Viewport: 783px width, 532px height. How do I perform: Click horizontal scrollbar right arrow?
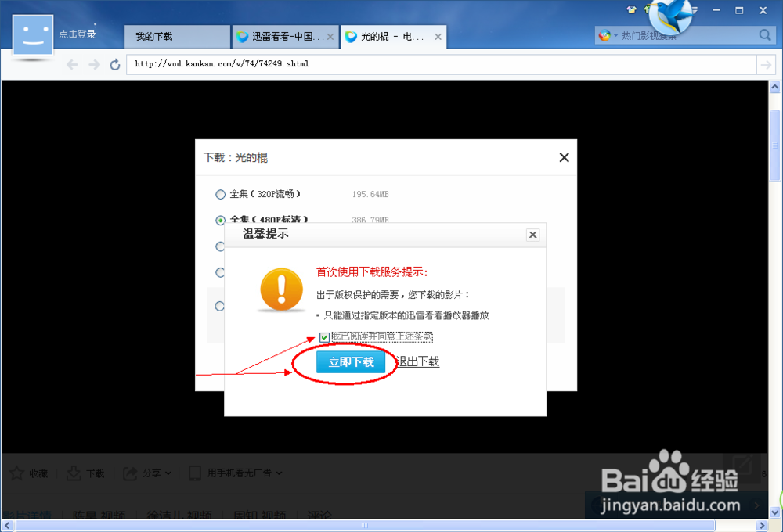click(762, 526)
